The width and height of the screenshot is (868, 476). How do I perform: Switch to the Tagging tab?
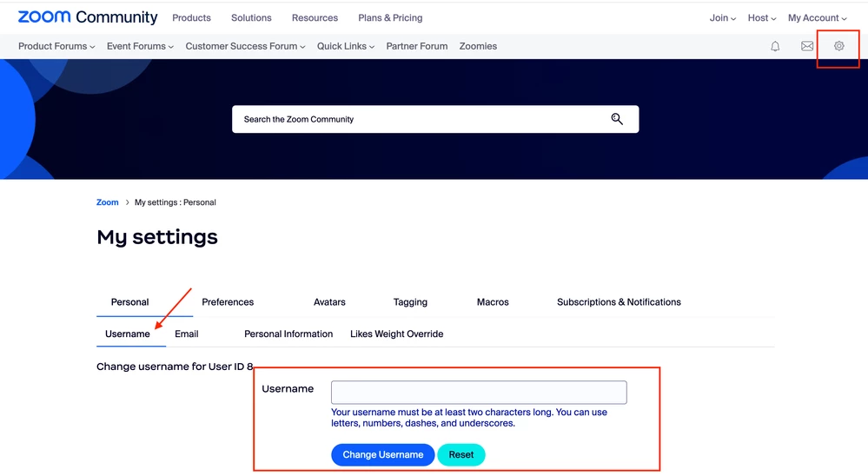coord(410,302)
